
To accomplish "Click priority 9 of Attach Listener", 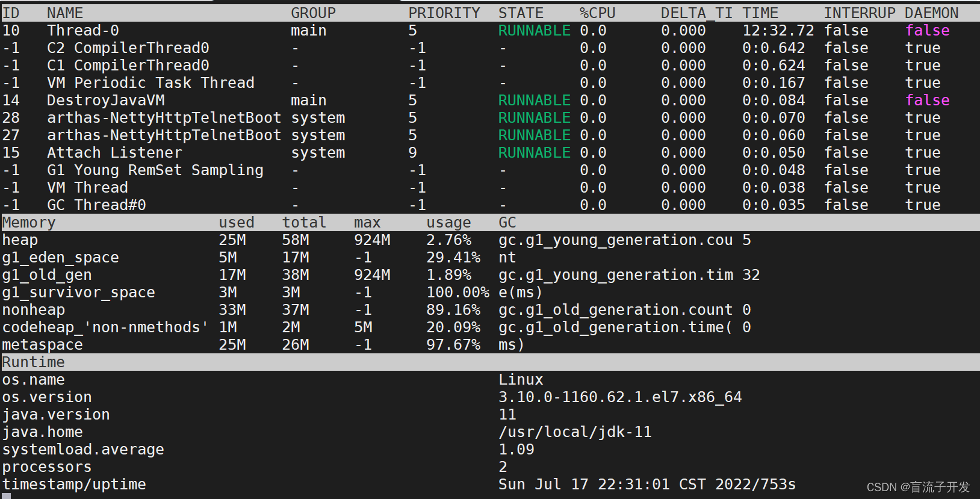I will (x=412, y=152).
